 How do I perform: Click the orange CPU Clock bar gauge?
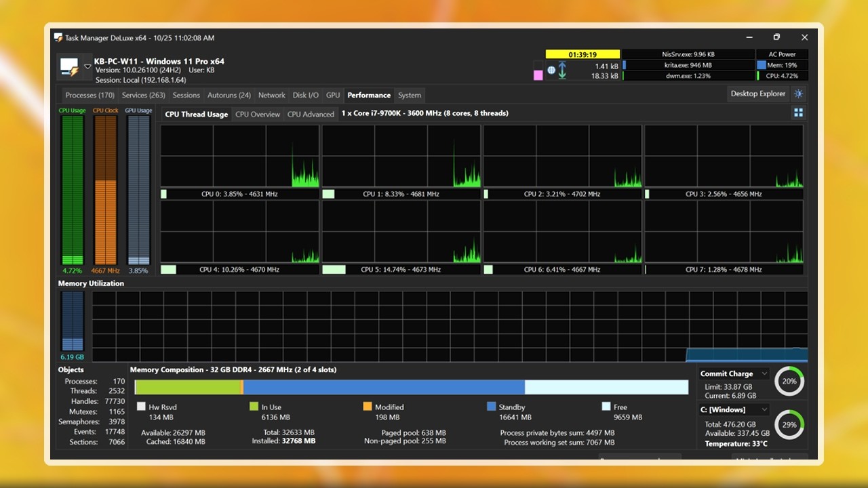click(105, 190)
